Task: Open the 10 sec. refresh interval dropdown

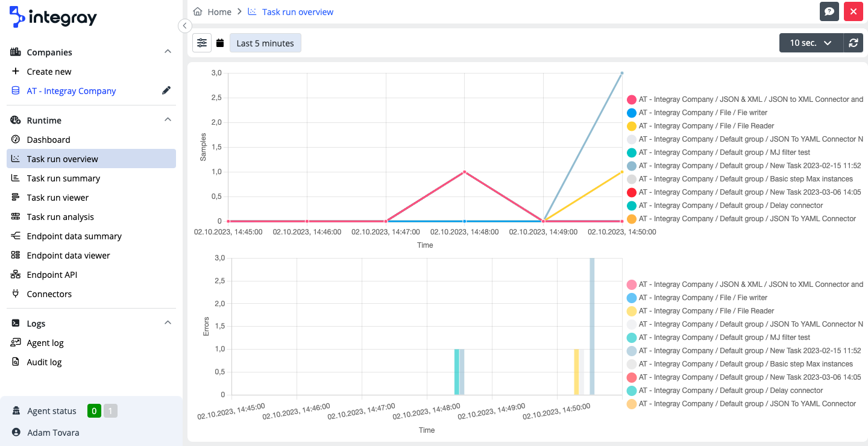Action: [x=811, y=43]
